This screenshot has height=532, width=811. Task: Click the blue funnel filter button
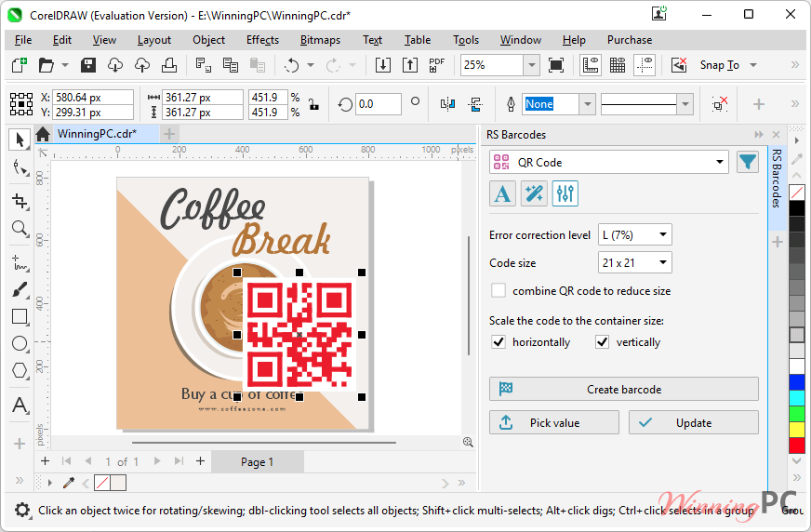coord(748,163)
